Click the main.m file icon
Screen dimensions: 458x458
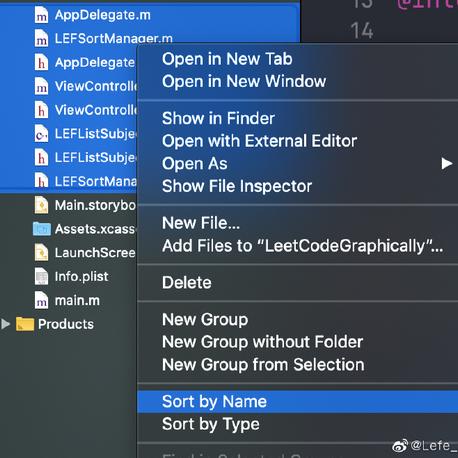[41, 301]
